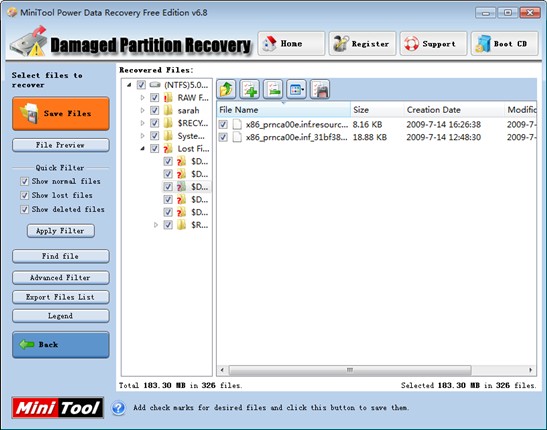This screenshot has height=430, width=547.
Task: Expand the $RECY... folder node
Action: coord(142,123)
